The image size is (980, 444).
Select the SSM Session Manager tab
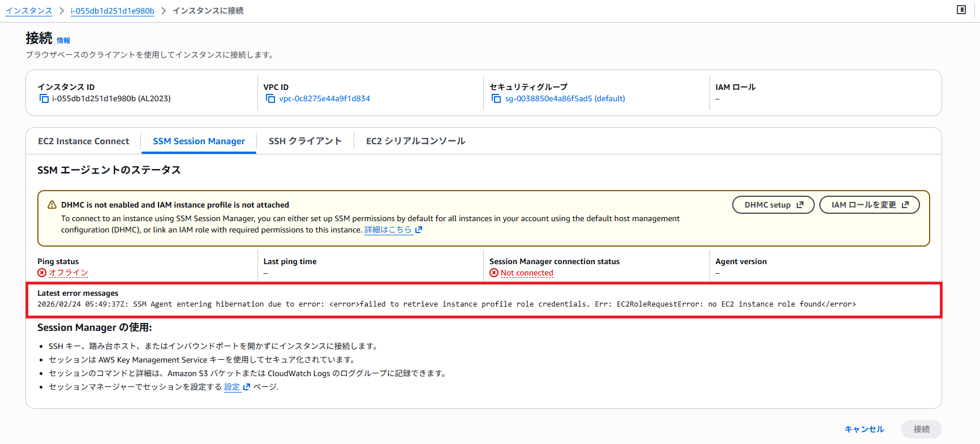[199, 141]
